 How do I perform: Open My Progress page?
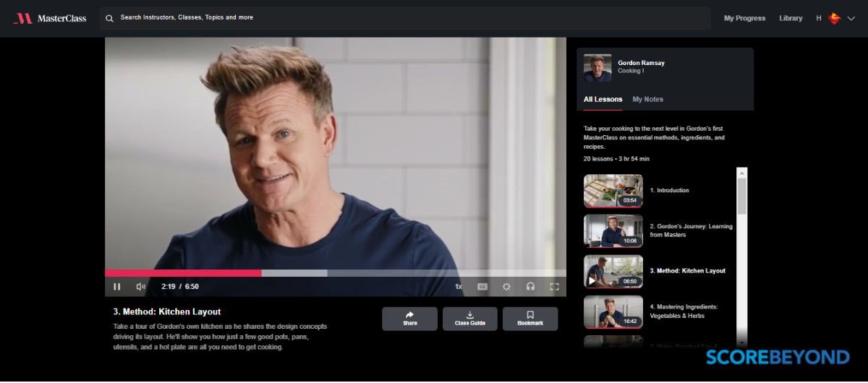click(x=744, y=18)
